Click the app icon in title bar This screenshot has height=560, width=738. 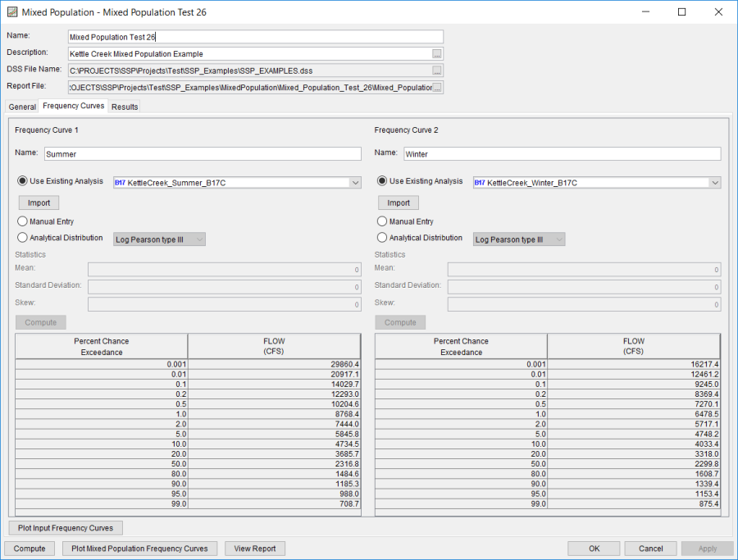(x=12, y=12)
